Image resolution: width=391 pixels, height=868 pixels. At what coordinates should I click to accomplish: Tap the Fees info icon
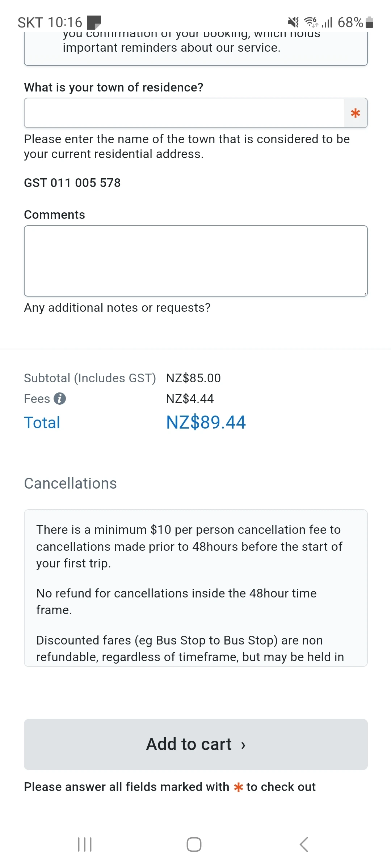pos(60,399)
